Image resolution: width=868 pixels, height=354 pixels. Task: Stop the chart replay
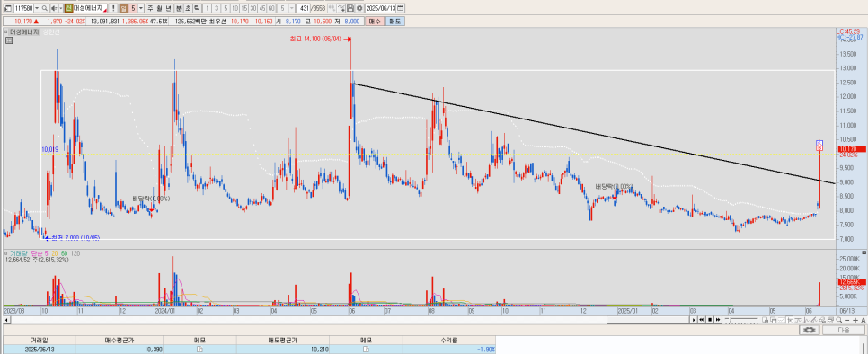[710, 320]
